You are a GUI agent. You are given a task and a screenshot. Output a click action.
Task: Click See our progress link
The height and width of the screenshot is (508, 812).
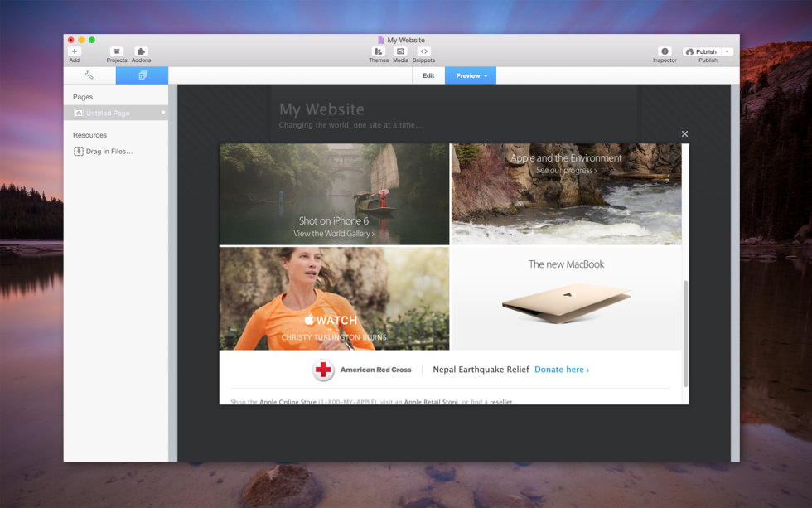(566, 171)
